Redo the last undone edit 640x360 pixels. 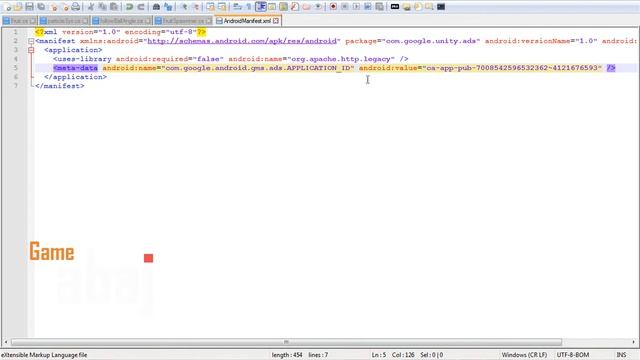[141, 7]
